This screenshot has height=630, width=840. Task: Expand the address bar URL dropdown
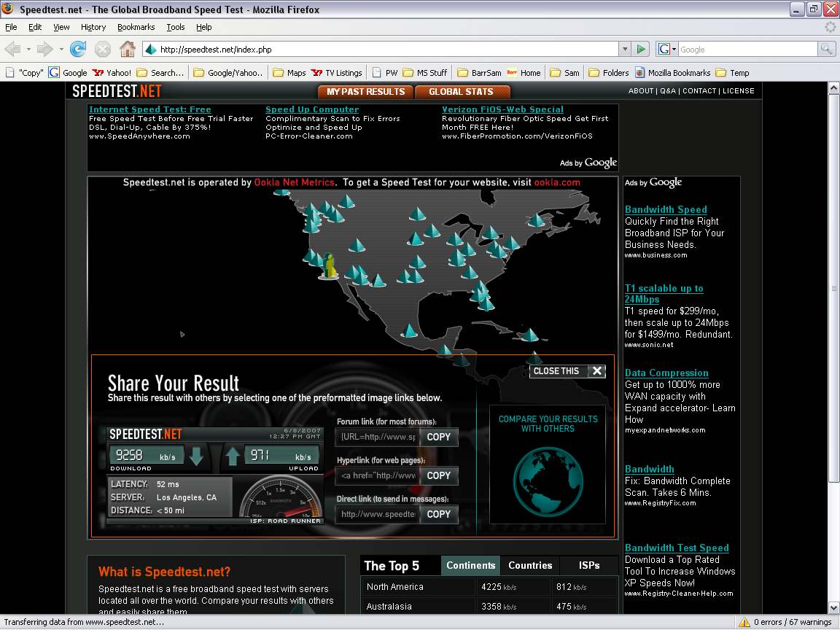(x=625, y=50)
